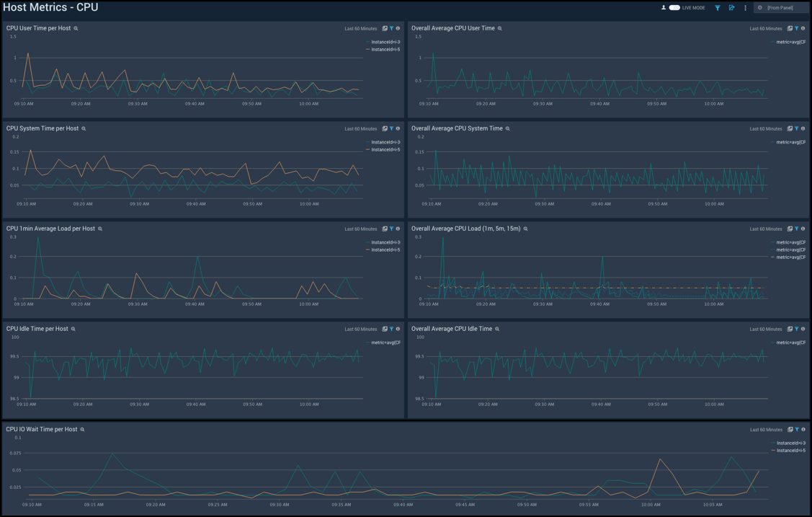812x517 pixels.
Task: Open the filter icon on the dashboard header
Action: [x=717, y=7]
